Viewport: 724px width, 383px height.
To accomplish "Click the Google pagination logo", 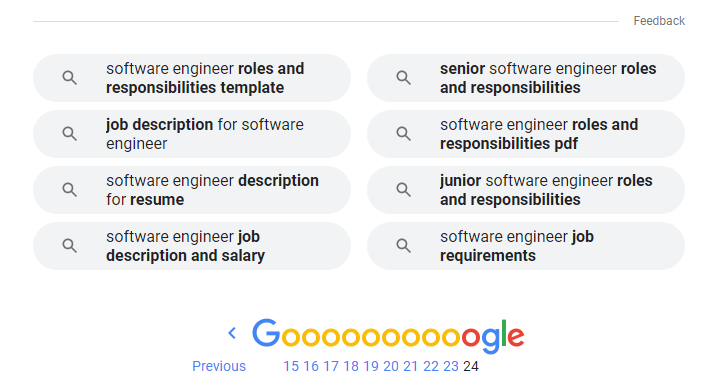I will tap(388, 335).
